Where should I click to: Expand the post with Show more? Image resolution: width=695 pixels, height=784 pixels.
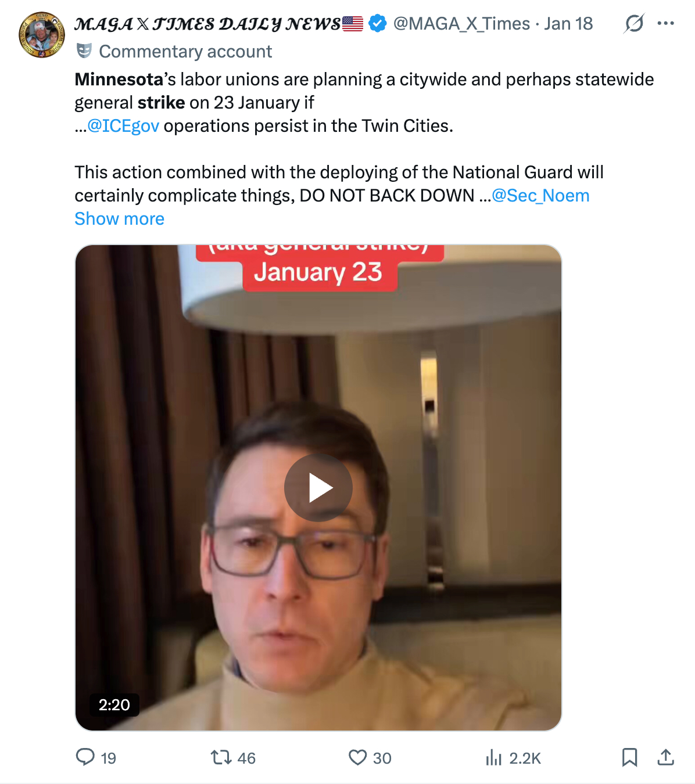pos(119,219)
